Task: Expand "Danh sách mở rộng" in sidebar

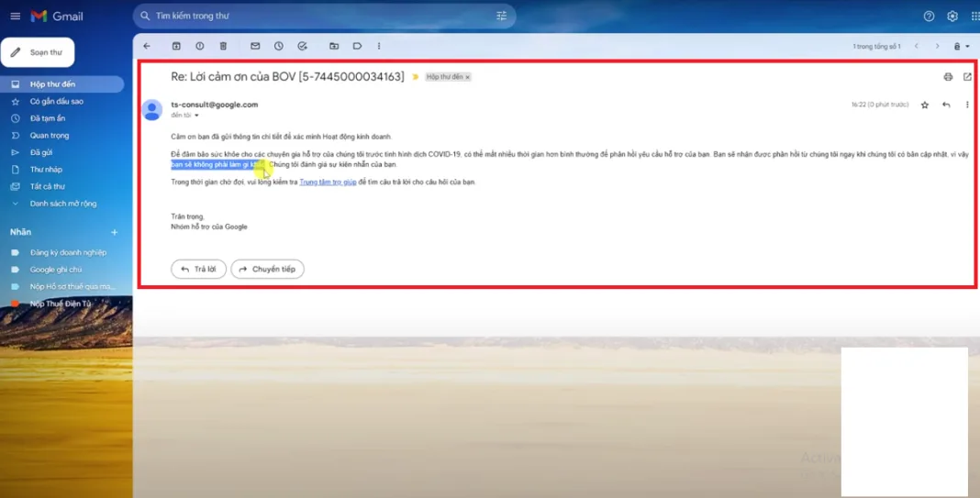Action: (x=61, y=204)
